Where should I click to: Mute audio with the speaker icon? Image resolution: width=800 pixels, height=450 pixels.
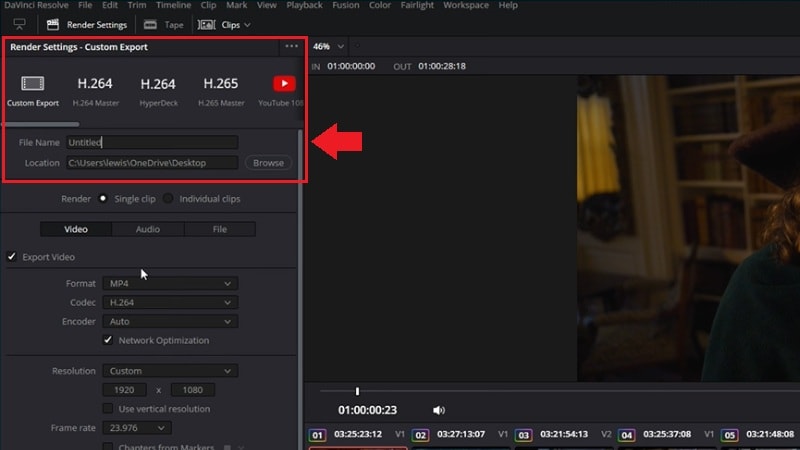[439, 410]
